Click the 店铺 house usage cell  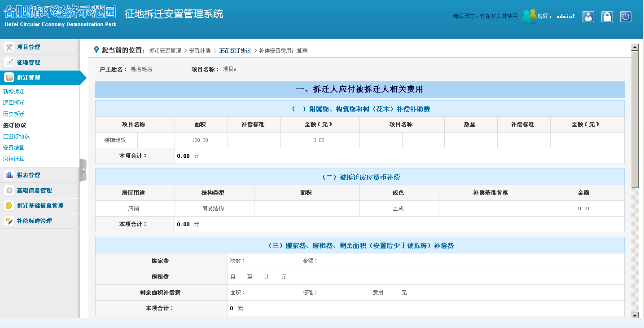[134, 208]
